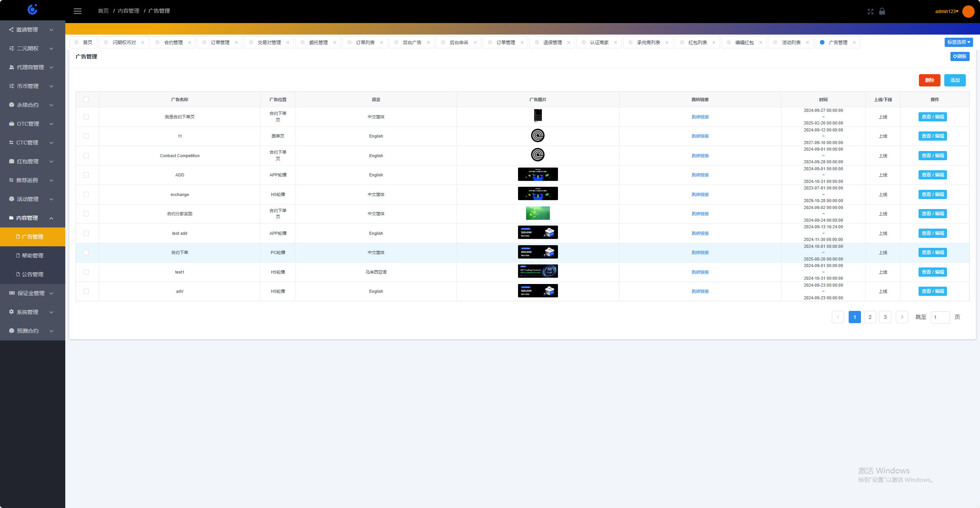
Task: Click the 刷新 refresh button
Action: (x=960, y=56)
